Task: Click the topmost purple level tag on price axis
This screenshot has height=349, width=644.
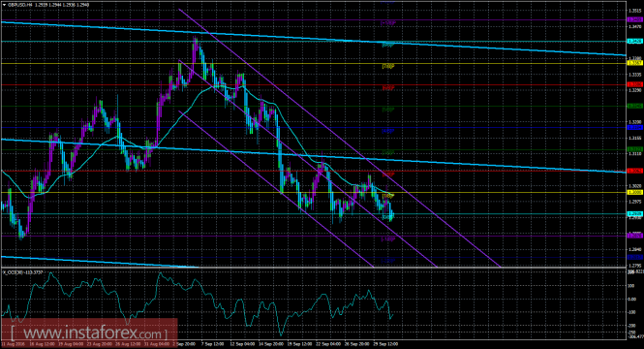Action: click(x=634, y=19)
